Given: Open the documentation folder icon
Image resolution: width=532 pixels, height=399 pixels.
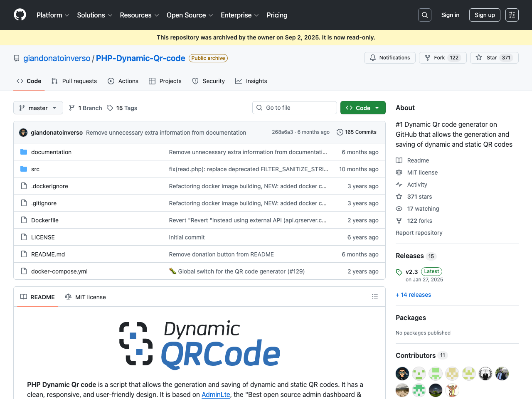Looking at the screenshot, I should [x=24, y=152].
